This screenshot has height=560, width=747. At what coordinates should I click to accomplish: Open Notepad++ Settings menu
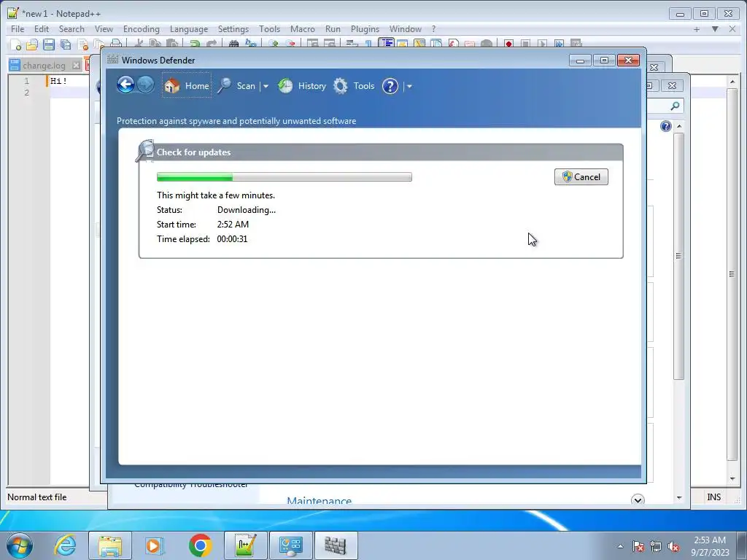click(x=233, y=29)
